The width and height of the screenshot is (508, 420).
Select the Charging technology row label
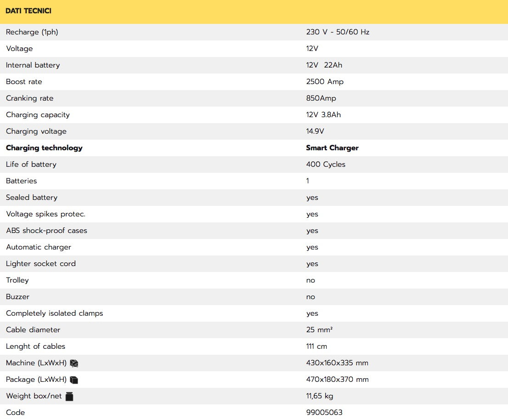tap(44, 148)
